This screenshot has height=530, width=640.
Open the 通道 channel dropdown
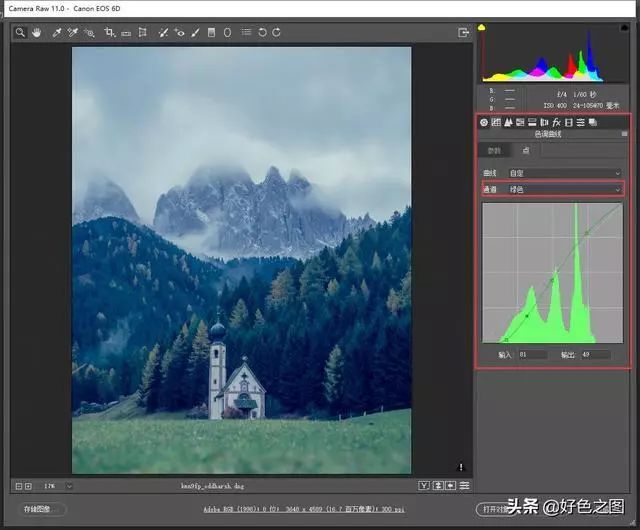click(565, 188)
